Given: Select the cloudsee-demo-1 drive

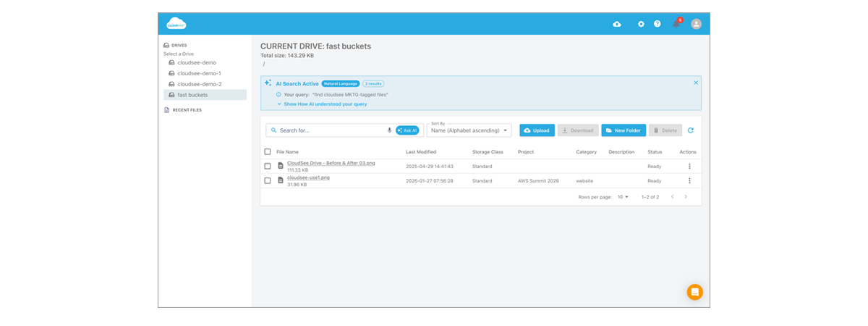Looking at the screenshot, I should [x=199, y=73].
